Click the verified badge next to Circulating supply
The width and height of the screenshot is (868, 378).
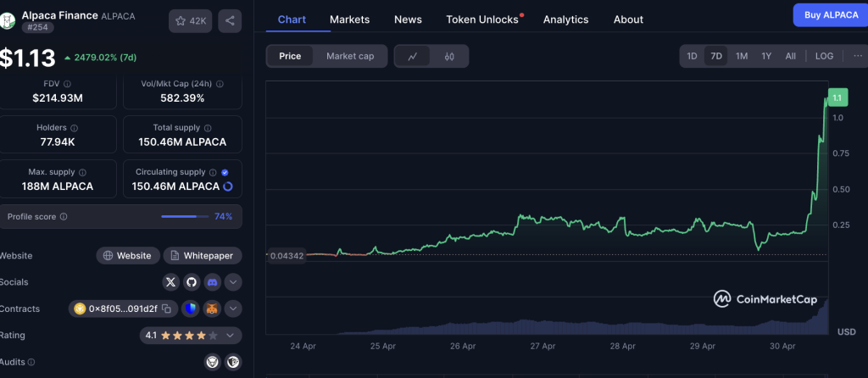tap(225, 172)
